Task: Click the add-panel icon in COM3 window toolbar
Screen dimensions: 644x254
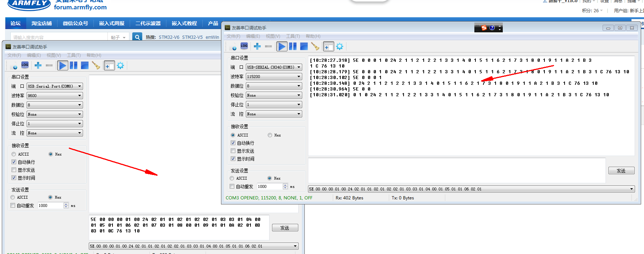Action: [328, 46]
